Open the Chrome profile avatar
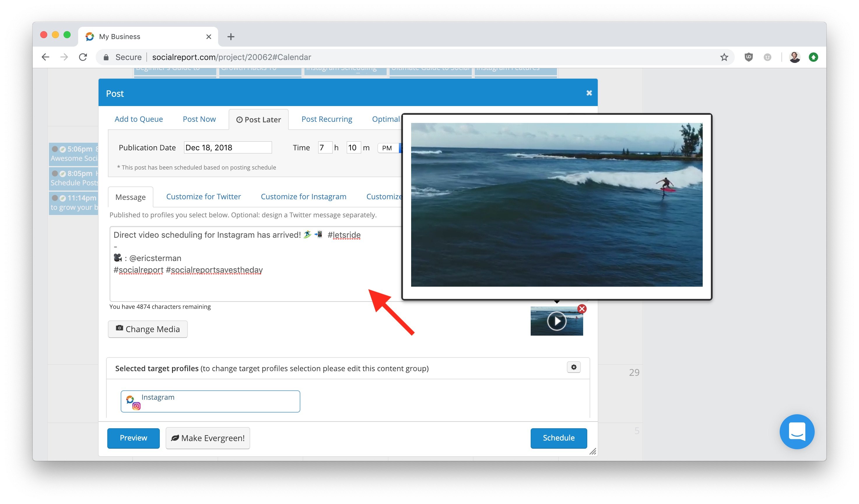 795,57
